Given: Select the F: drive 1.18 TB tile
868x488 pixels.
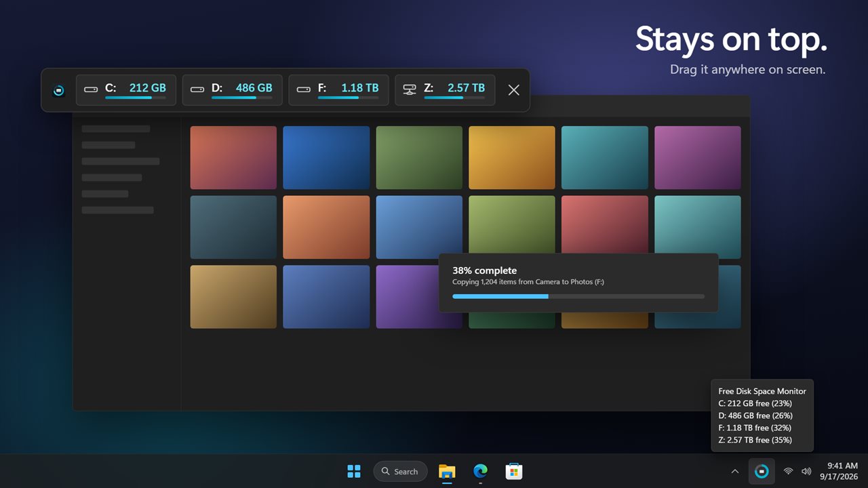Looking at the screenshot, I should pos(339,90).
